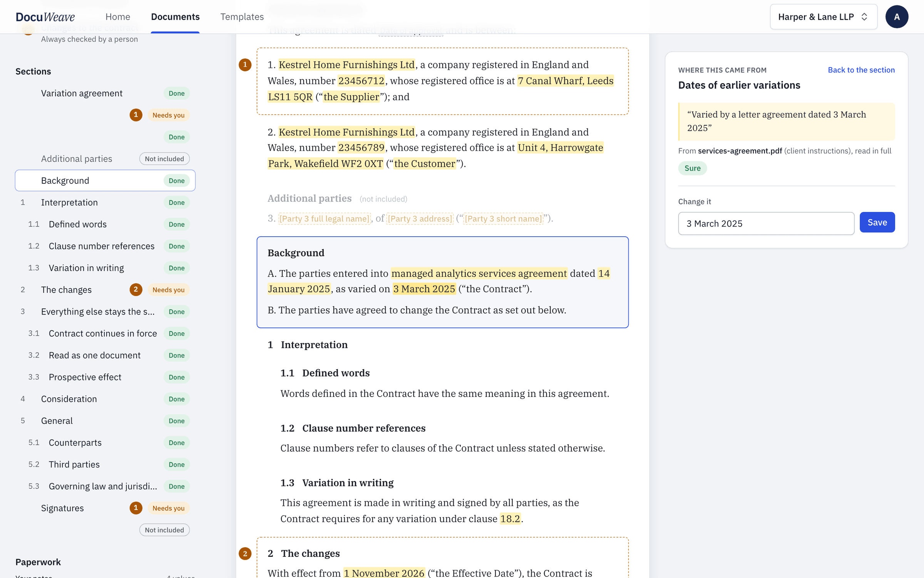Click the Party 3 full legal name placeholder
The width and height of the screenshot is (924, 578).
pos(324,218)
